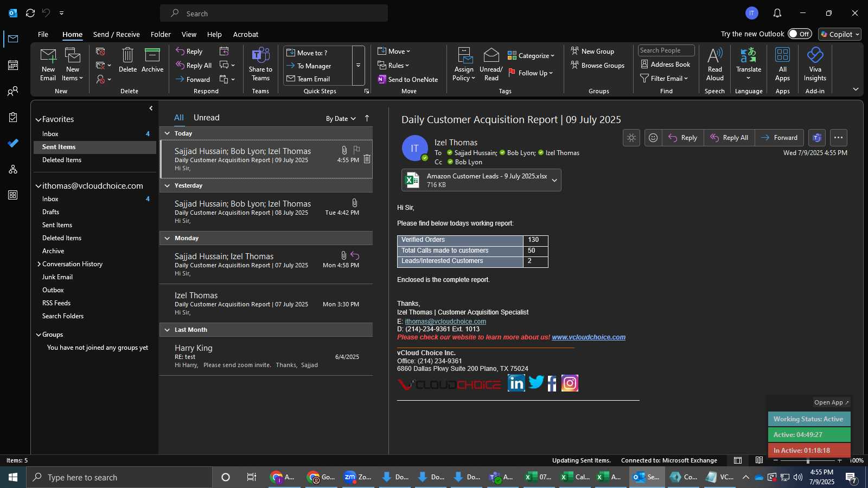Collapse the ribbon with chevron

click(856, 89)
